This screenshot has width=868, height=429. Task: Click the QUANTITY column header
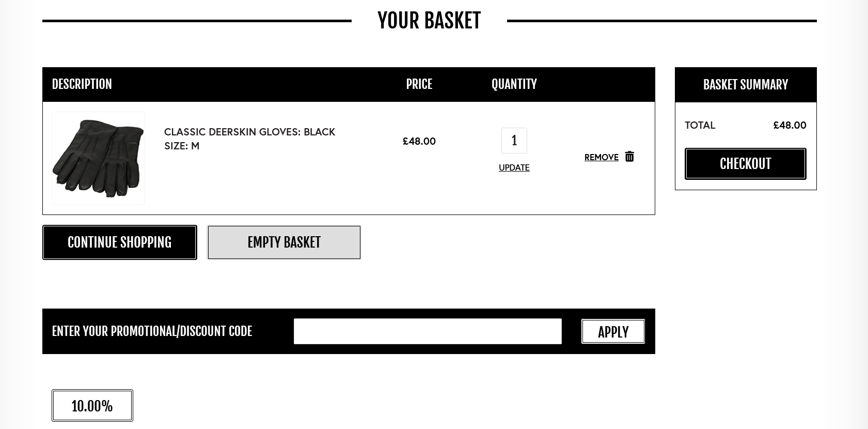point(514,84)
